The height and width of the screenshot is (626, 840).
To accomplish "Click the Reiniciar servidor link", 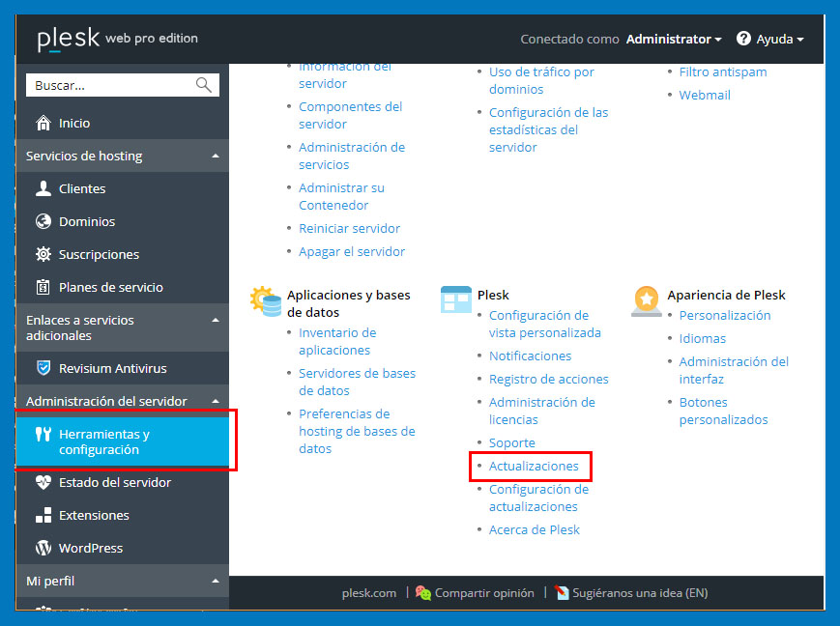I will (x=349, y=228).
